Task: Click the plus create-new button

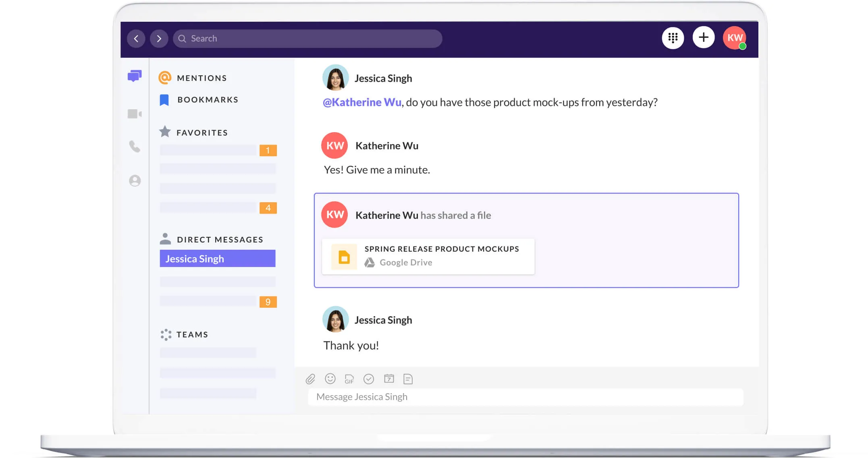Action: (703, 37)
